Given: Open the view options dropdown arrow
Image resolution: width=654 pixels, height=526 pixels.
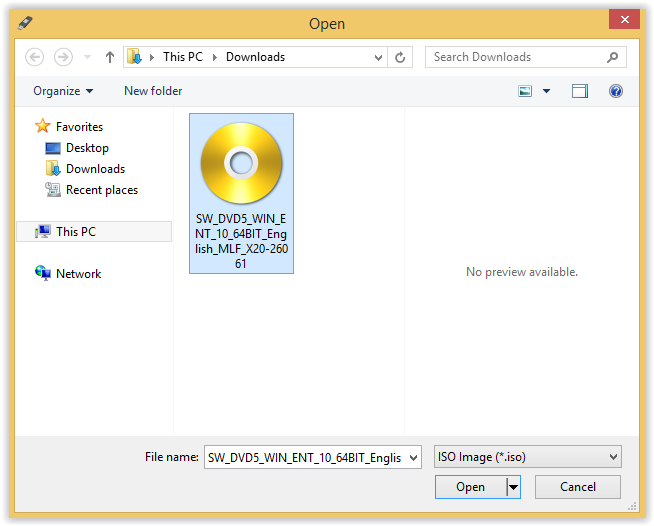Looking at the screenshot, I should 546,91.
